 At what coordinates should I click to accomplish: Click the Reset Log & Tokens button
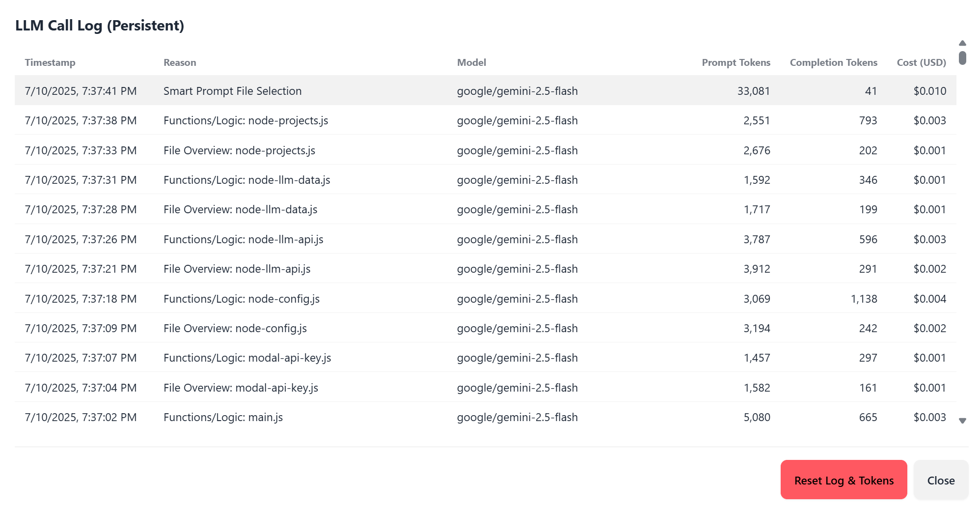[x=844, y=480]
